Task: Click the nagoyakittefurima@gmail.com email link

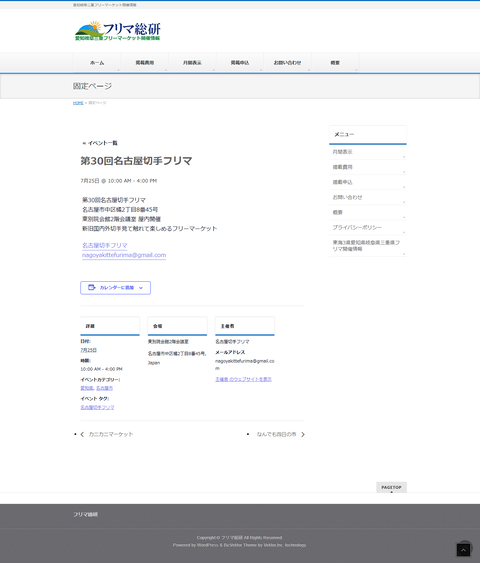Action: tap(124, 255)
